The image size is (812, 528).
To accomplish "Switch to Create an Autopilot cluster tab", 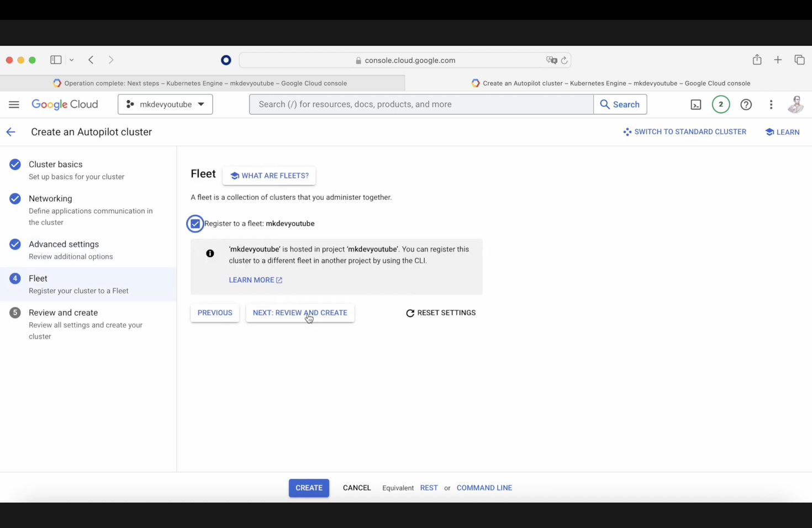I will [x=609, y=83].
